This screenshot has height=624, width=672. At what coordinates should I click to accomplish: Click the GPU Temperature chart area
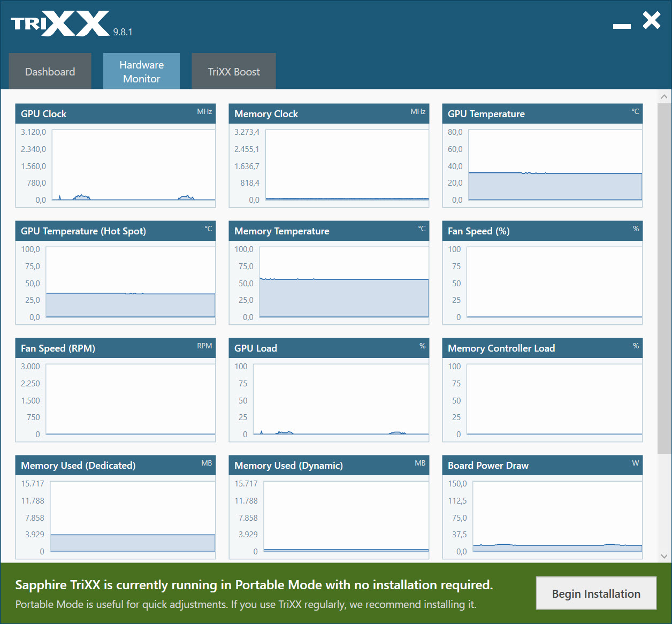(x=555, y=165)
